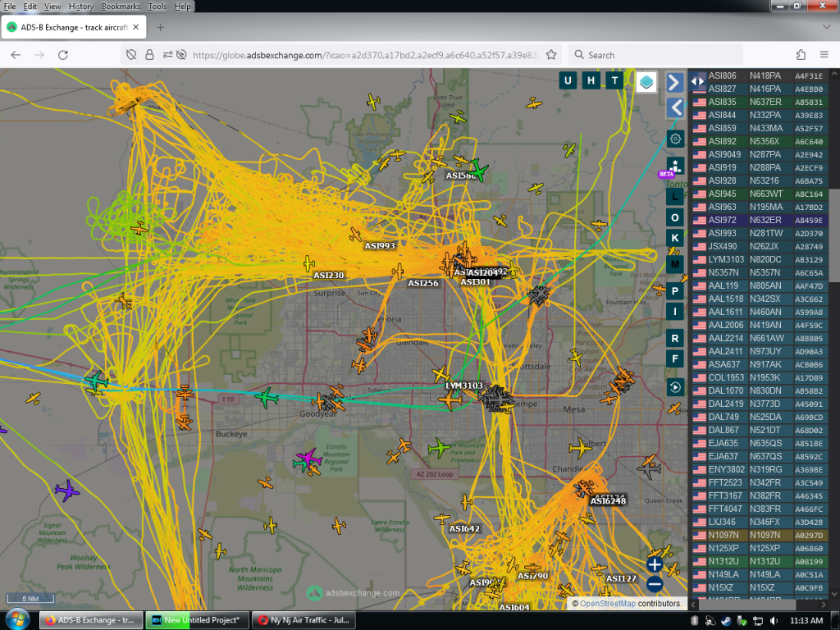
Task: Open the Bookmarks menu
Action: pyautogui.click(x=121, y=7)
